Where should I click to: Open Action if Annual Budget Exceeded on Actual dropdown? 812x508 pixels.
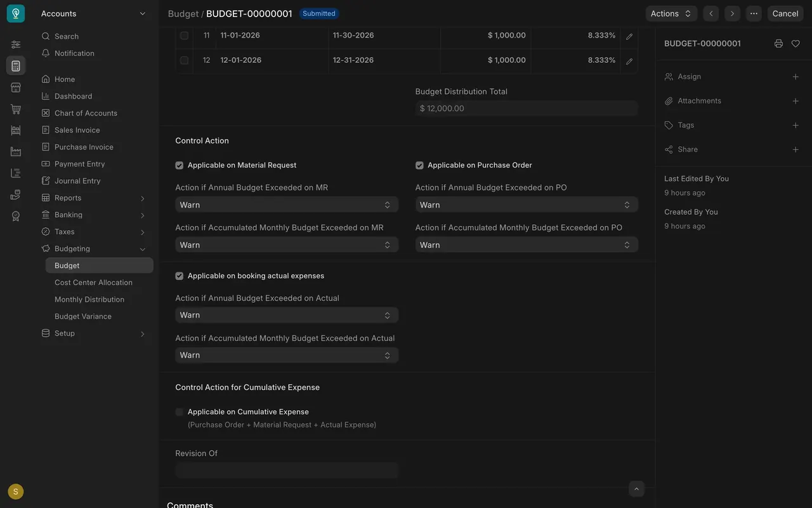click(x=287, y=316)
